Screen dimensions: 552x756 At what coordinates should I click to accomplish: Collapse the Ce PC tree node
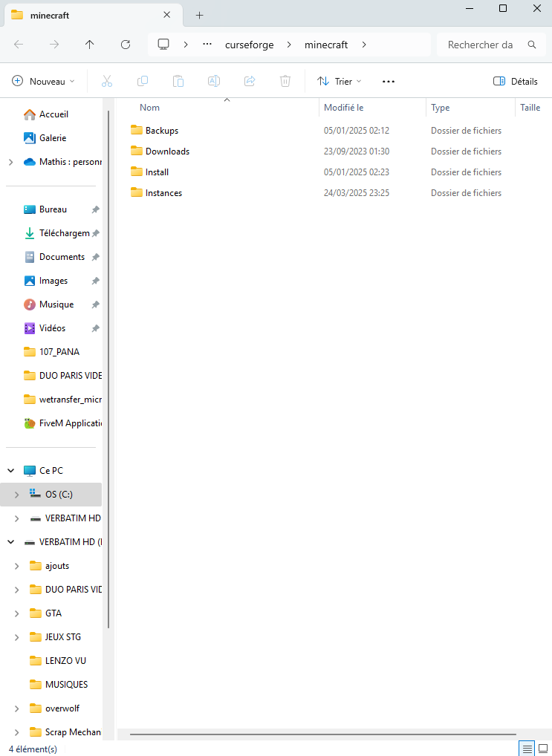(11, 471)
